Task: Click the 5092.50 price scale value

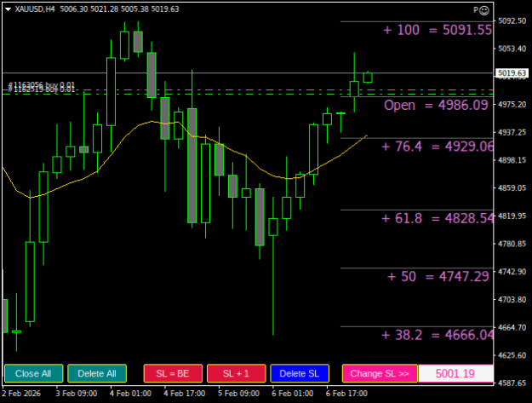Action: click(x=512, y=20)
